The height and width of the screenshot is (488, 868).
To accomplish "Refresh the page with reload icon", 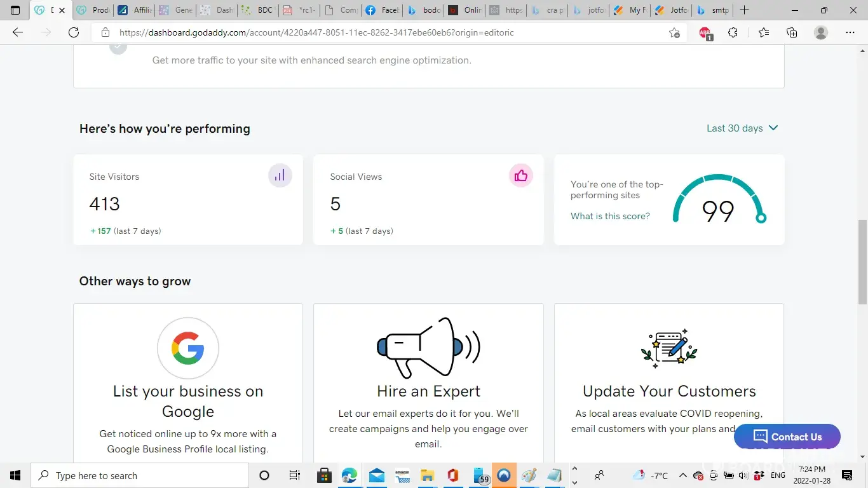I will [74, 32].
